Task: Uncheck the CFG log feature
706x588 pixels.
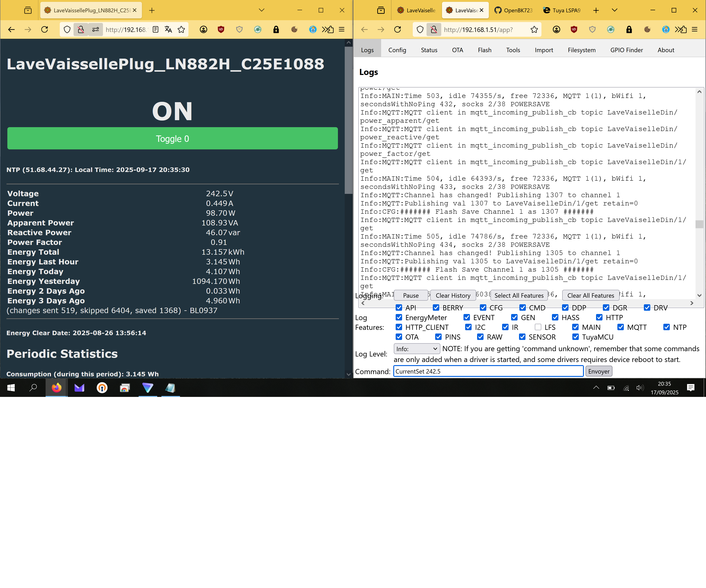Action: pyautogui.click(x=483, y=308)
